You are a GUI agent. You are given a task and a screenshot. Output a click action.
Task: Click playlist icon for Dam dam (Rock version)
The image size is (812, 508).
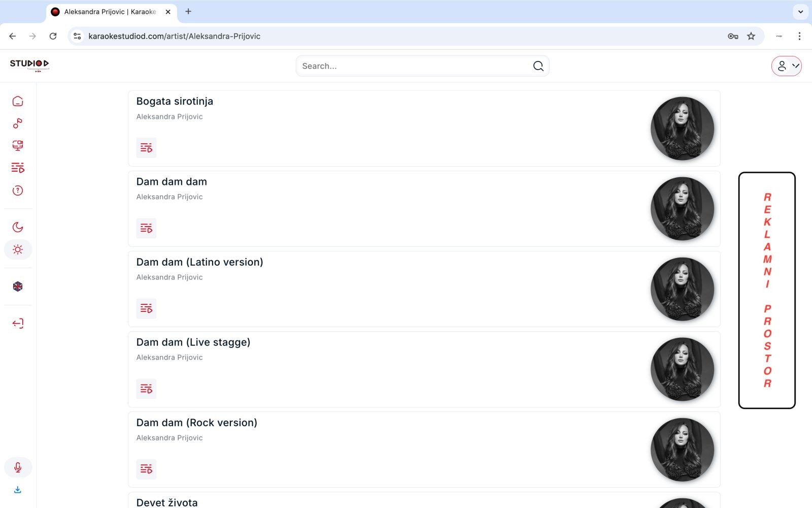(146, 469)
